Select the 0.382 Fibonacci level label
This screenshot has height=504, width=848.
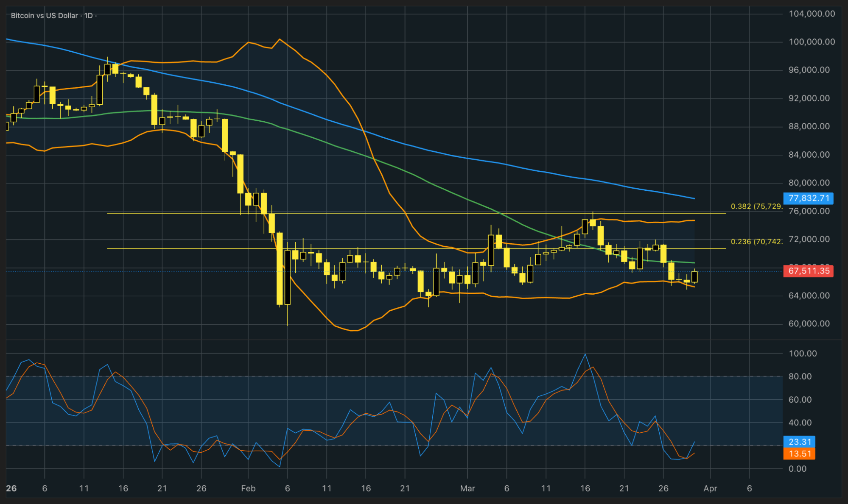[756, 206]
